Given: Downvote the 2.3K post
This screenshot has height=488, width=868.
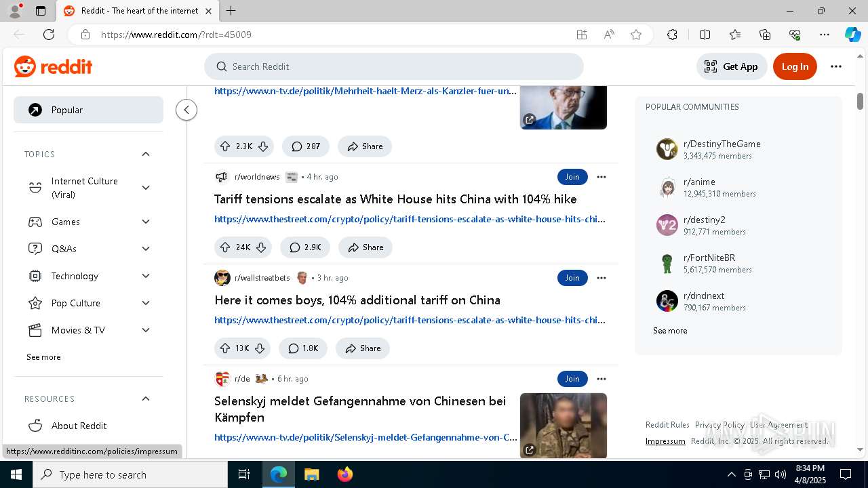Looking at the screenshot, I should (x=263, y=146).
